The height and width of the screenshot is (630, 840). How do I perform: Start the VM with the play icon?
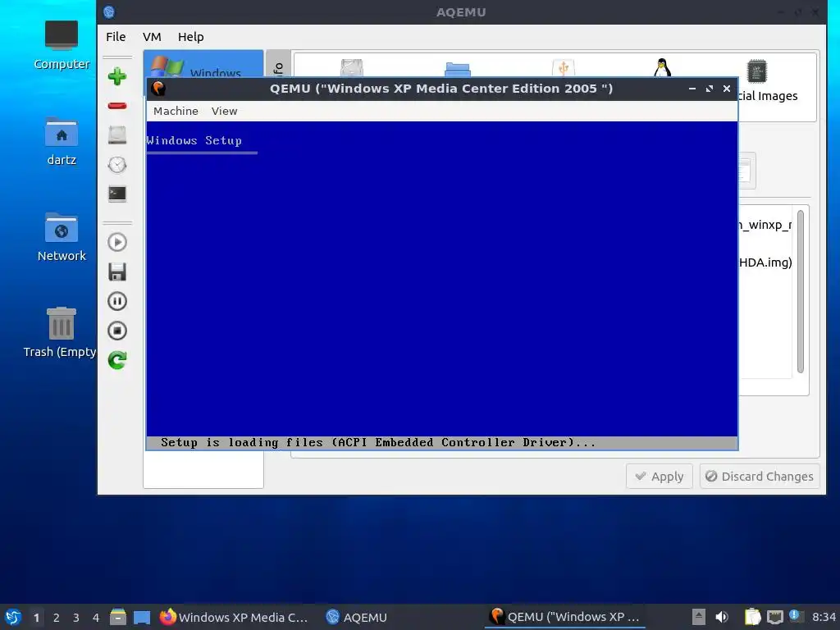pyautogui.click(x=117, y=242)
